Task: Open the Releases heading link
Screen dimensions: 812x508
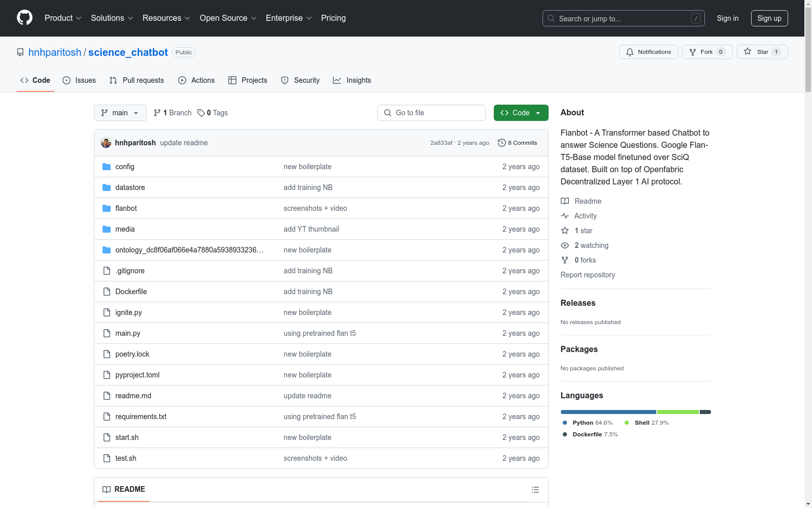Action: (578, 303)
